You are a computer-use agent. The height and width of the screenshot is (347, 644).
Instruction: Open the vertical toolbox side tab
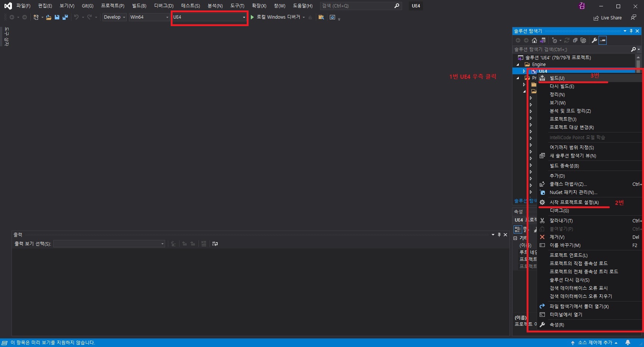click(7, 37)
